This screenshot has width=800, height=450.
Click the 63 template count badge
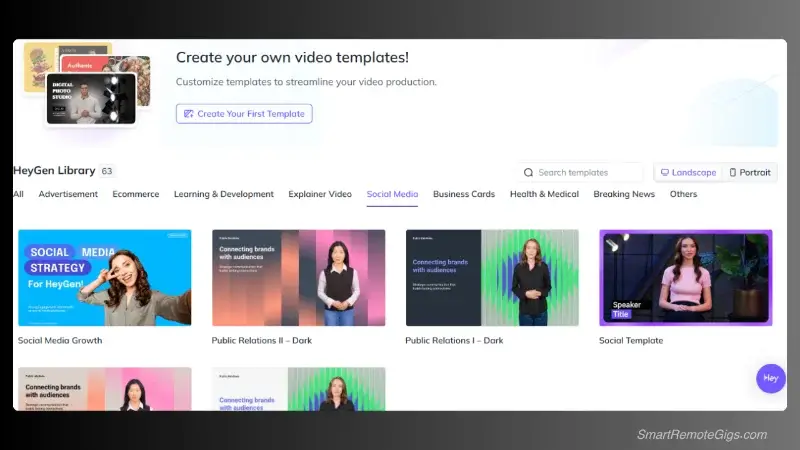[x=107, y=171]
